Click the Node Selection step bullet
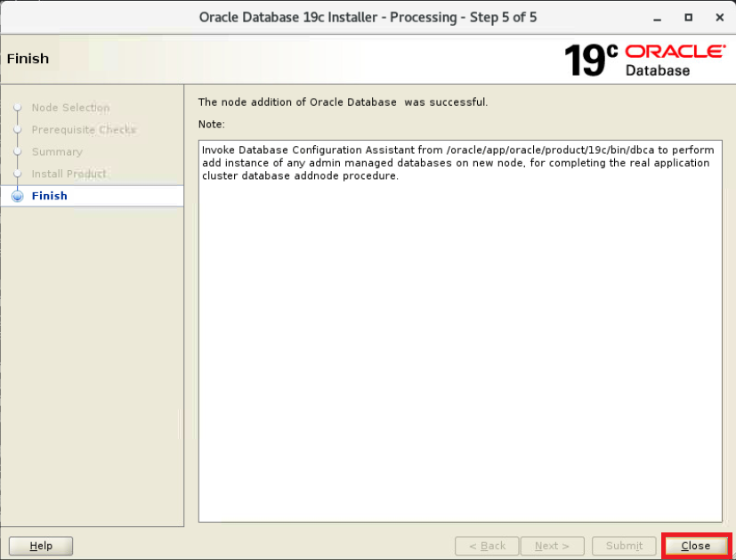This screenshot has height=560, width=736. pyautogui.click(x=18, y=108)
